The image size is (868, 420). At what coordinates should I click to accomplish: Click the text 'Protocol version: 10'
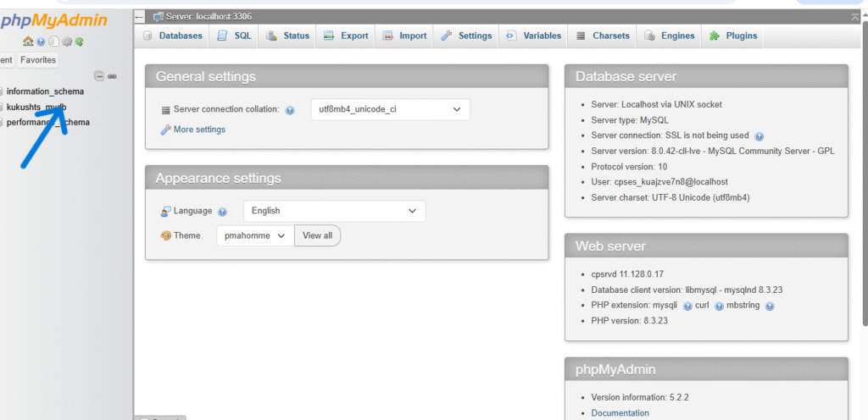(630, 166)
